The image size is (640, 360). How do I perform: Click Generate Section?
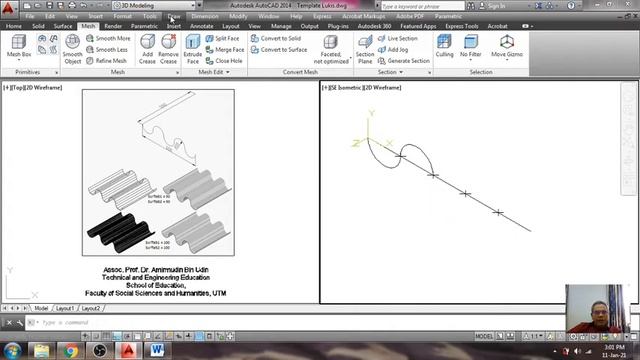tap(404, 61)
